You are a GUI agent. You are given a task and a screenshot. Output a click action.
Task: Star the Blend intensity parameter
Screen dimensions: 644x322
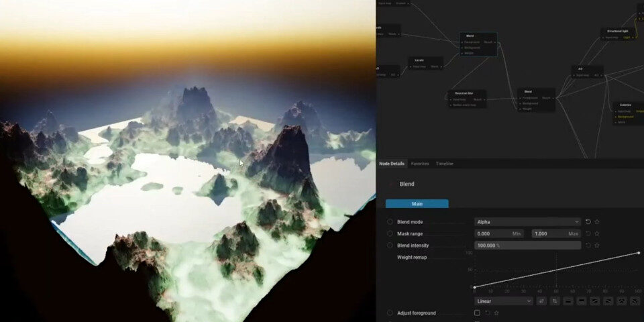click(x=597, y=246)
